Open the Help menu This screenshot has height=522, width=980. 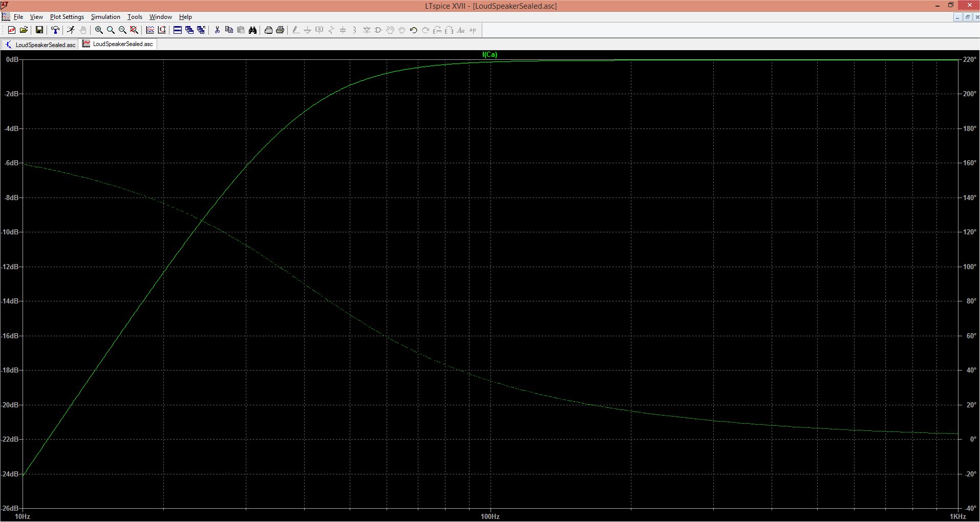click(x=185, y=17)
